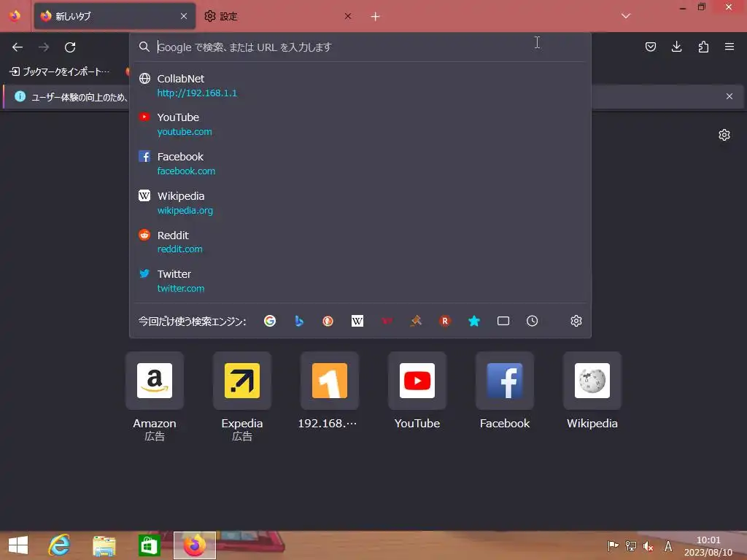This screenshot has width=747, height=560.
Task: Switch to the 設定 tab
Action: click(279, 16)
